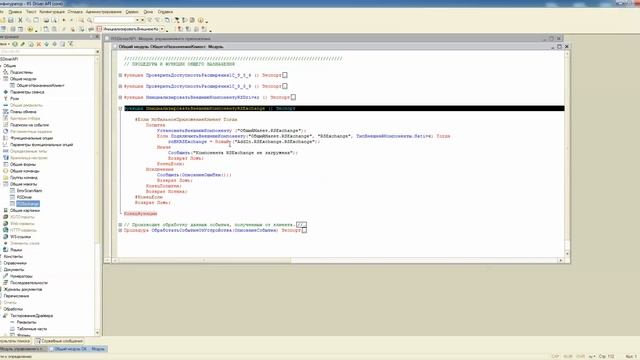Select Планы обмена in tree
640x360 pixels.
pyautogui.click(x=23, y=111)
